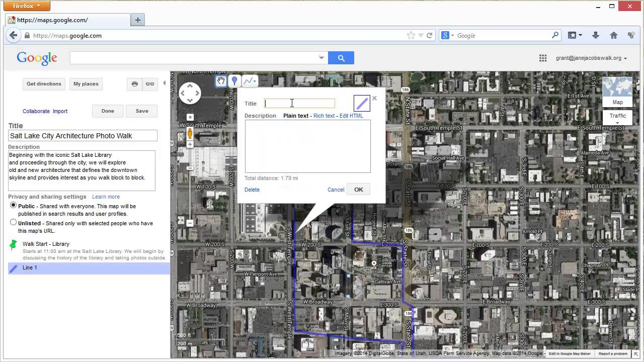Close the line info popup
The image size is (644, 362).
pyautogui.click(x=374, y=98)
